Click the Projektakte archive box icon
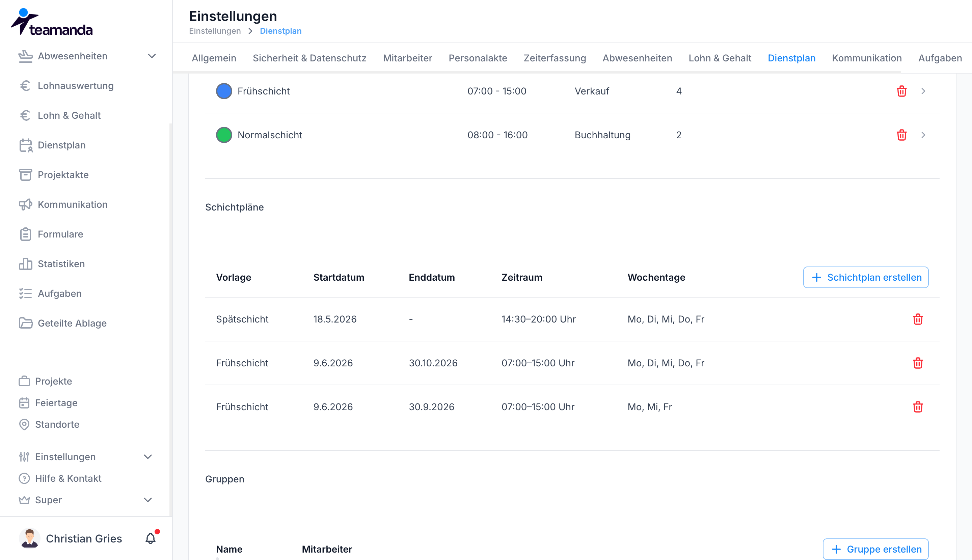This screenshot has height=560, width=972. 25,175
